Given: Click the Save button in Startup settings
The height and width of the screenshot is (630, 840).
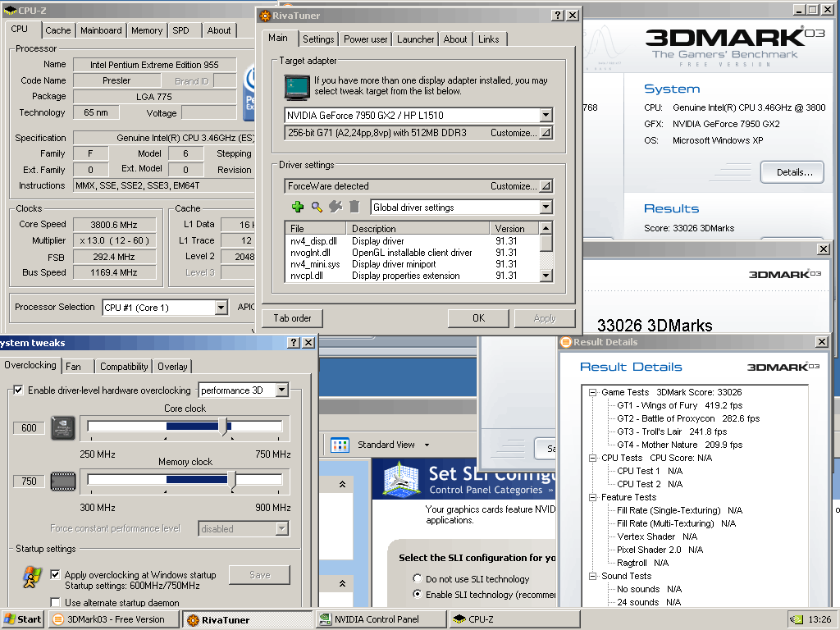Looking at the screenshot, I should (260, 575).
